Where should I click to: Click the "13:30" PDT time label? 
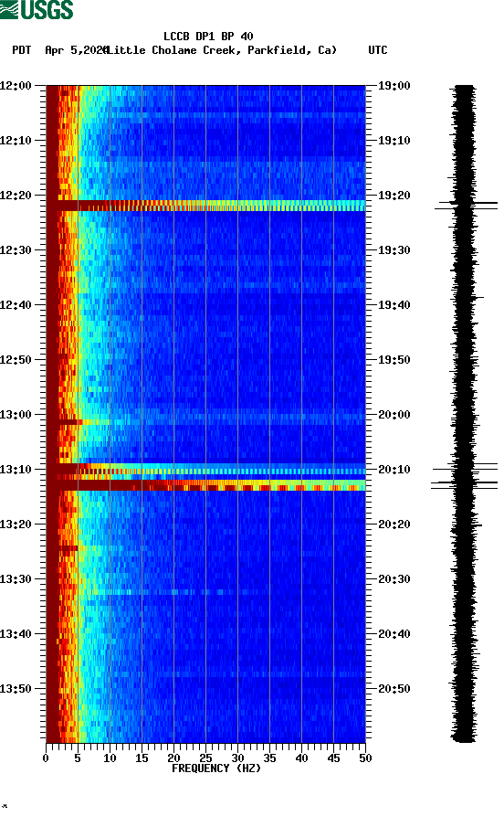[x=16, y=579]
